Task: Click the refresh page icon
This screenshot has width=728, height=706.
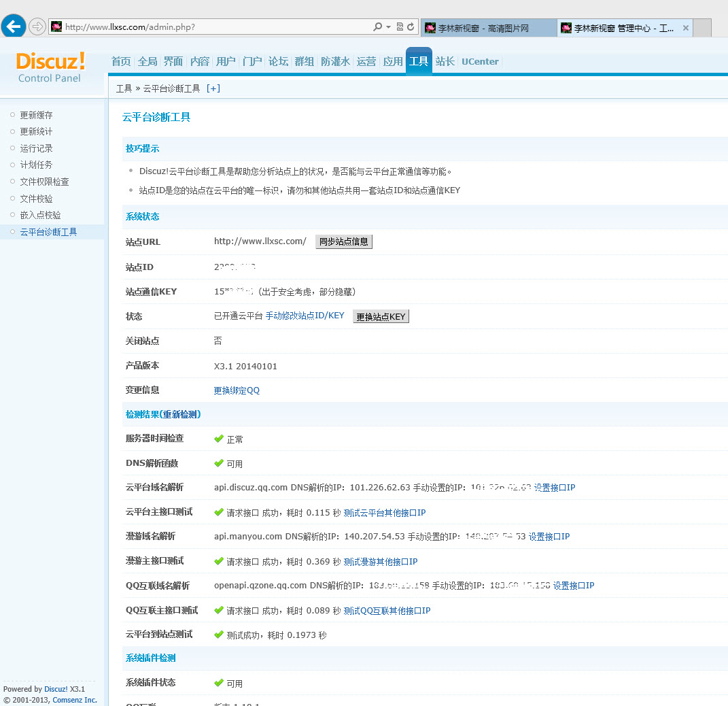Action: click(x=411, y=27)
